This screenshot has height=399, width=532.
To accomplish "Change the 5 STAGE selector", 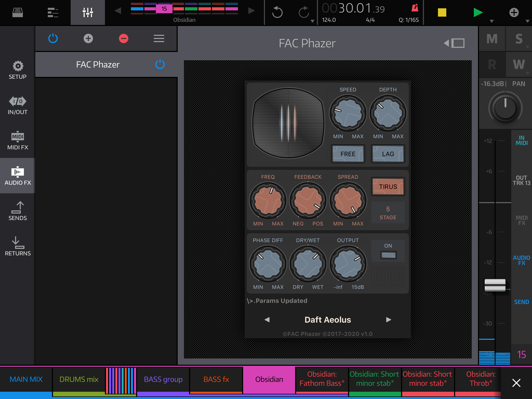I will [x=388, y=213].
